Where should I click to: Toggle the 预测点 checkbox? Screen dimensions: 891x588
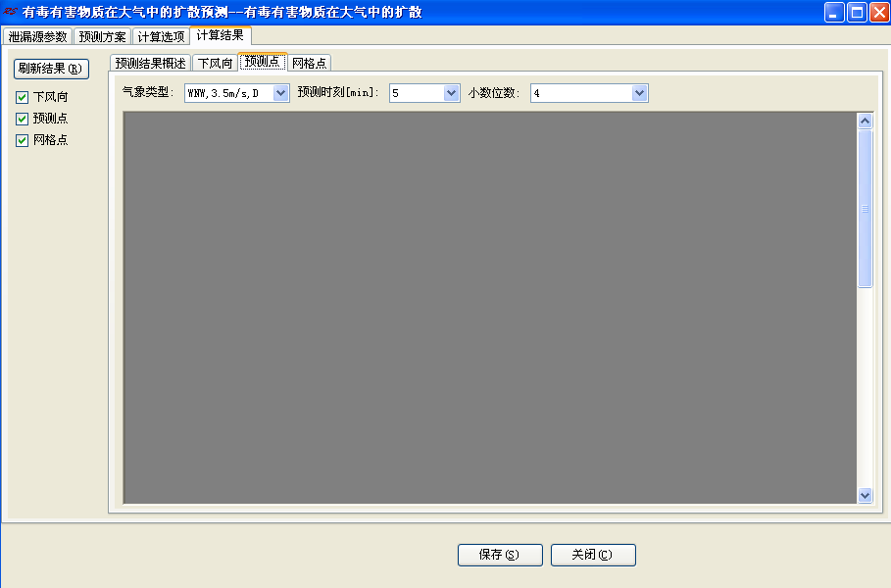(x=23, y=119)
